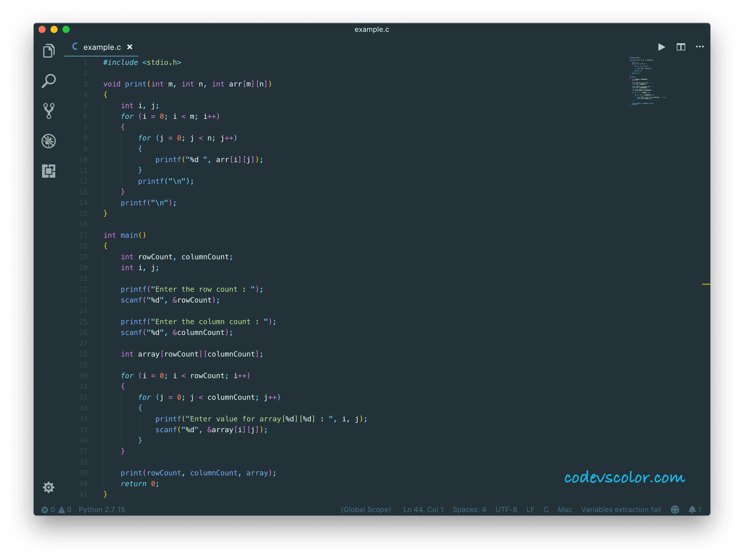This screenshot has width=744, height=560.
Task: Open the Source Control branch icon
Action: (49, 111)
